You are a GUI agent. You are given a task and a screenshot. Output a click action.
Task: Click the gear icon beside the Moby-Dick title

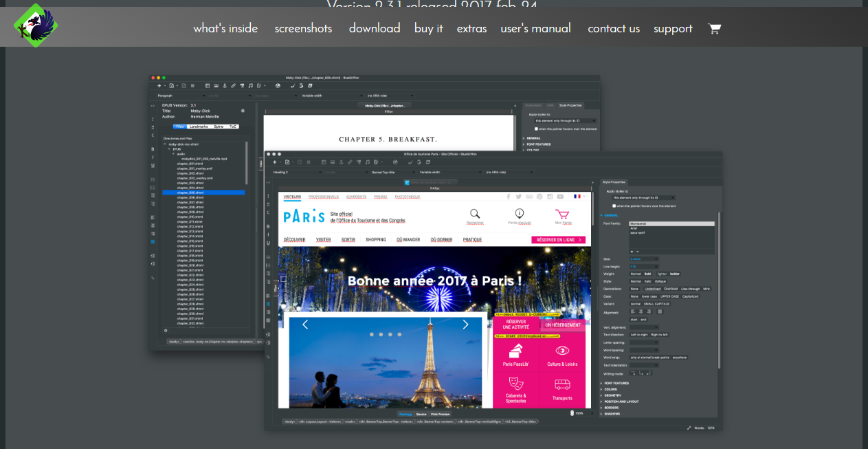[x=243, y=111]
